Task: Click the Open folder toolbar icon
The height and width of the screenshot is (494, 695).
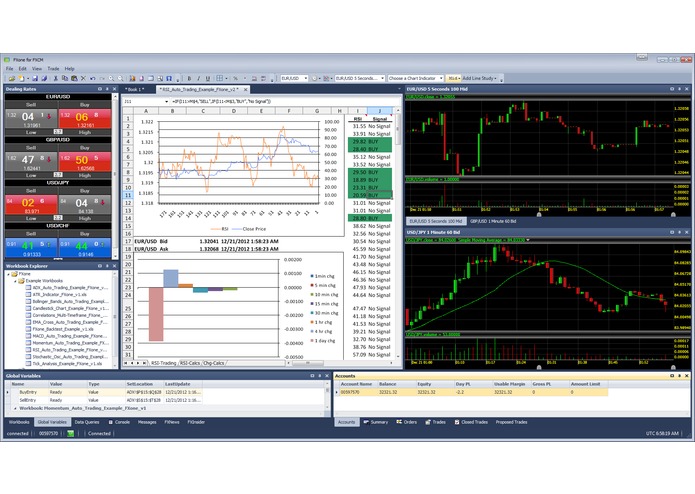Action: tap(12, 78)
